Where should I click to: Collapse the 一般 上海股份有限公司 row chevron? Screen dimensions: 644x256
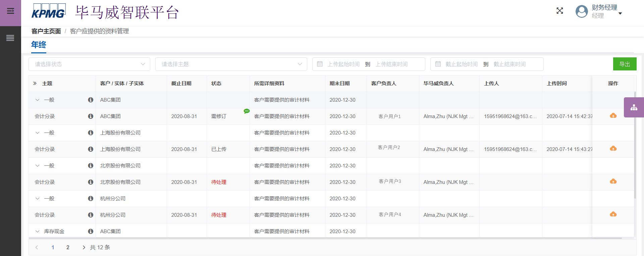(38, 133)
